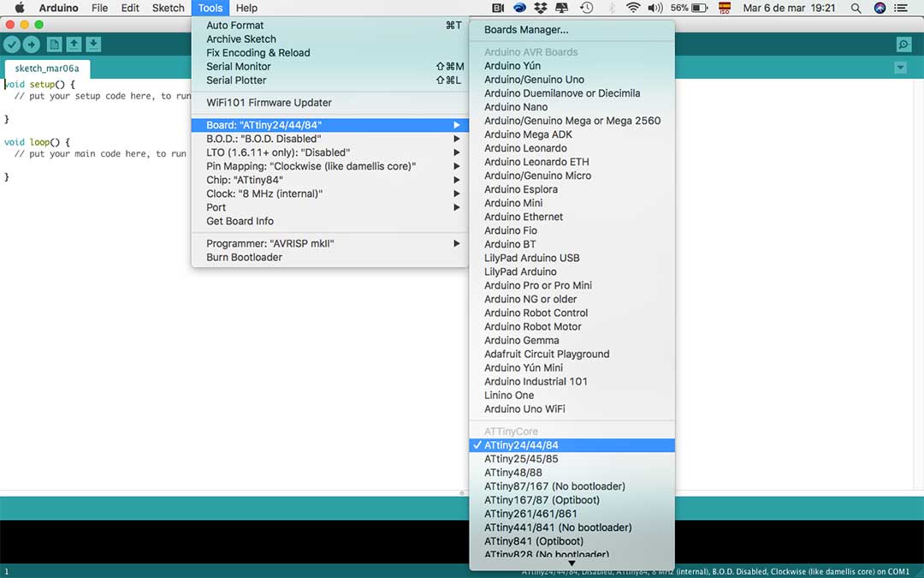Click the battery status icon

[x=700, y=8]
